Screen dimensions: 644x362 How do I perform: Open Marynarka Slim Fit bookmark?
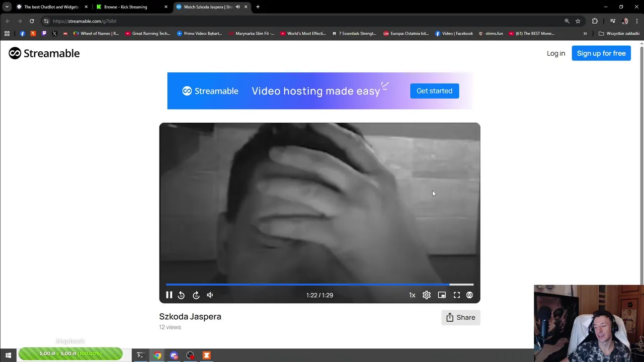pyautogui.click(x=251, y=34)
